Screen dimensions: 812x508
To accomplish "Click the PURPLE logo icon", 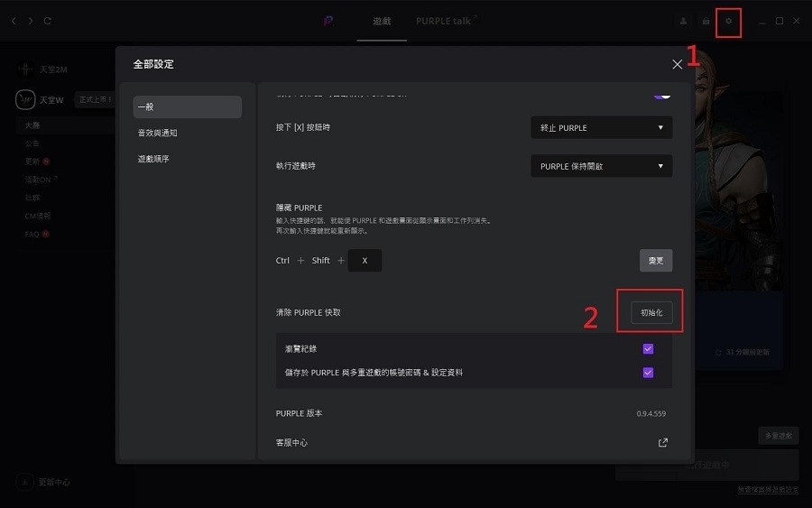I will click(328, 21).
